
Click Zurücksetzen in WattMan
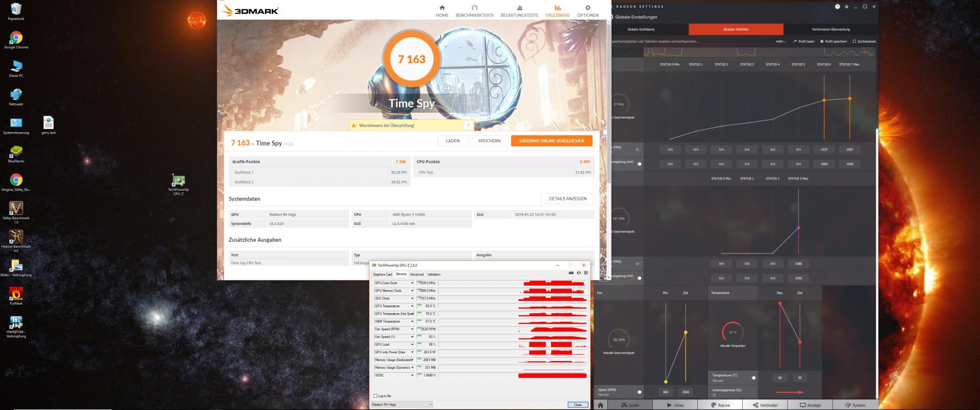pos(864,41)
